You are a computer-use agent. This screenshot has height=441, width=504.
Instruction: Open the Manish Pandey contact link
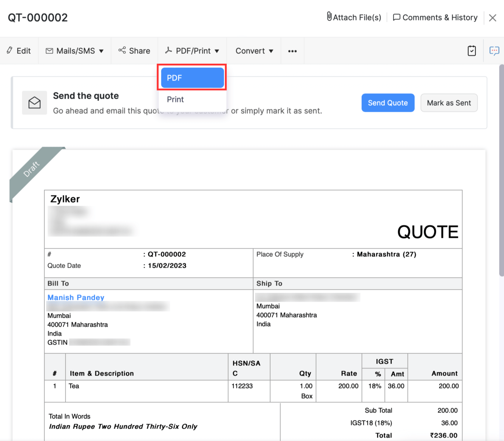76,297
